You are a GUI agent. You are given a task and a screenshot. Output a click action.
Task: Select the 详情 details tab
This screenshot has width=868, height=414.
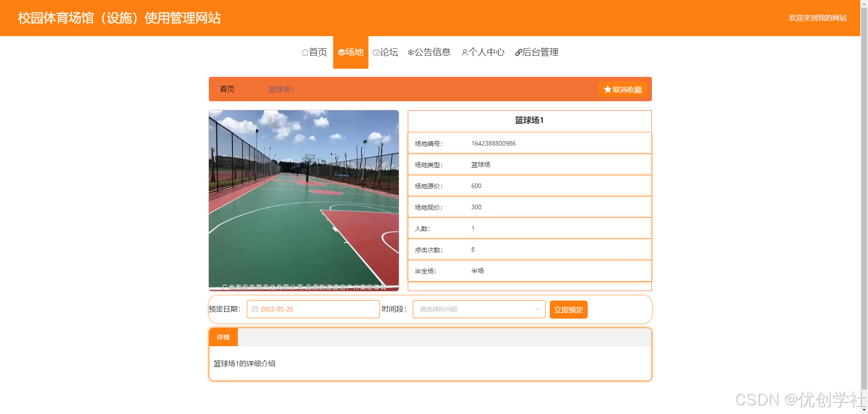coord(223,337)
